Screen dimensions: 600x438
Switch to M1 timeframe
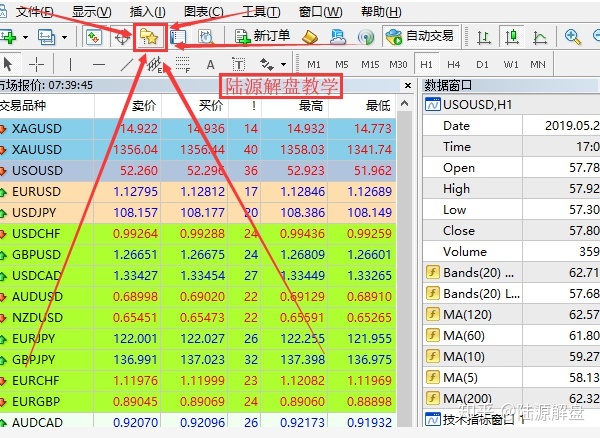[314, 65]
